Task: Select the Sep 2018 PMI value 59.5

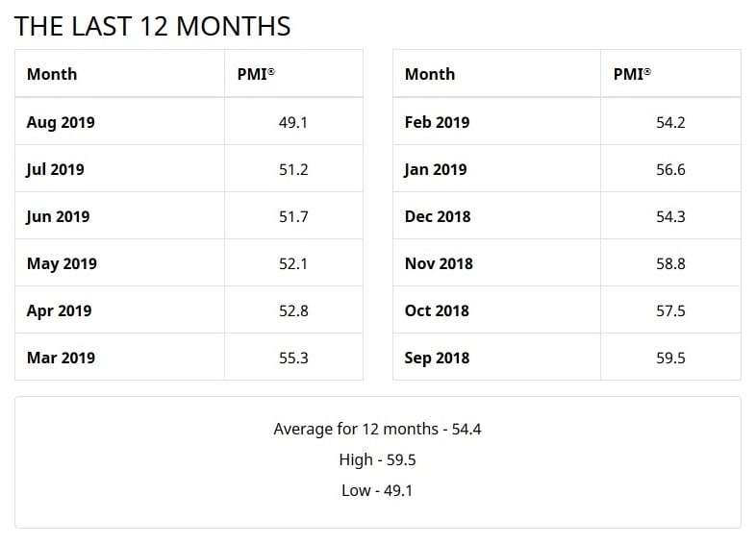Action: pyautogui.click(x=670, y=358)
